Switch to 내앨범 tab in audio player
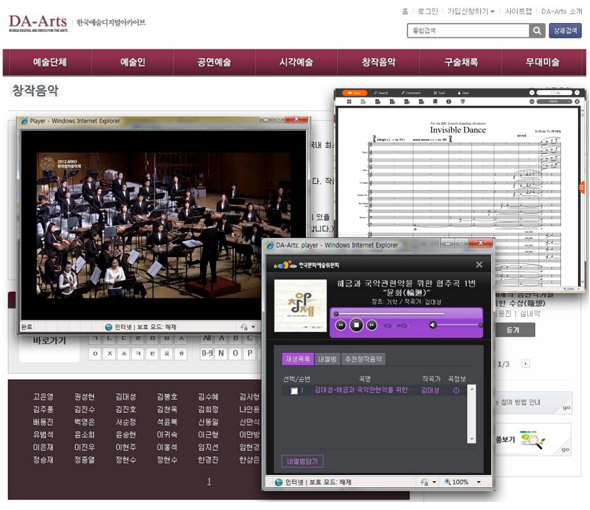Image resolution: width=590 pixels, height=510 pixels. [x=327, y=359]
